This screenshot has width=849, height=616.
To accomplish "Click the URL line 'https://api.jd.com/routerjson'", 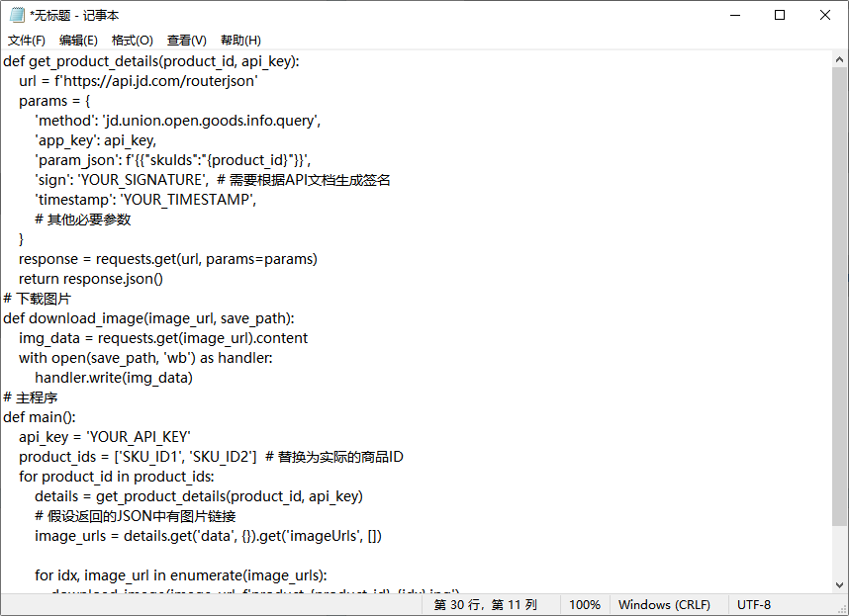I will tap(139, 81).
